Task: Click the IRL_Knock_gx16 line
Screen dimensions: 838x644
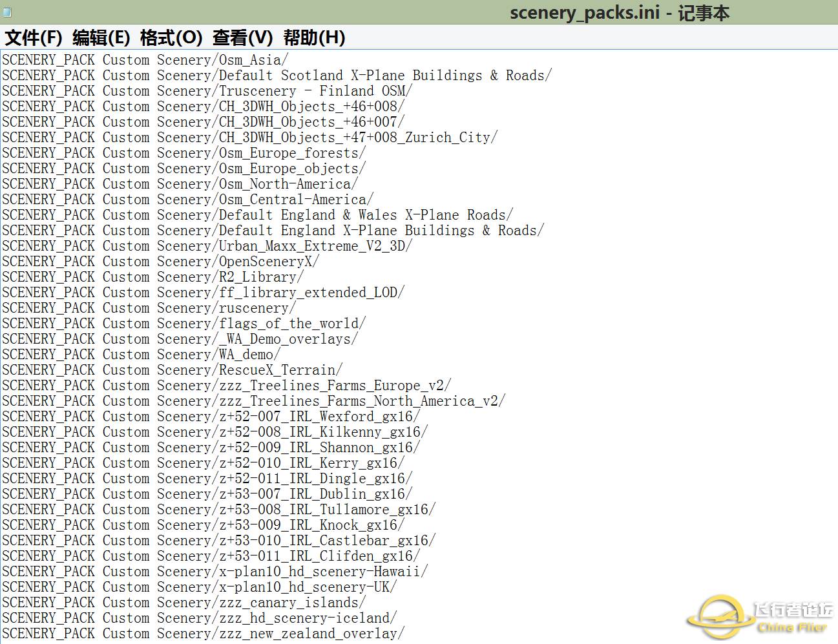Action: [x=203, y=525]
